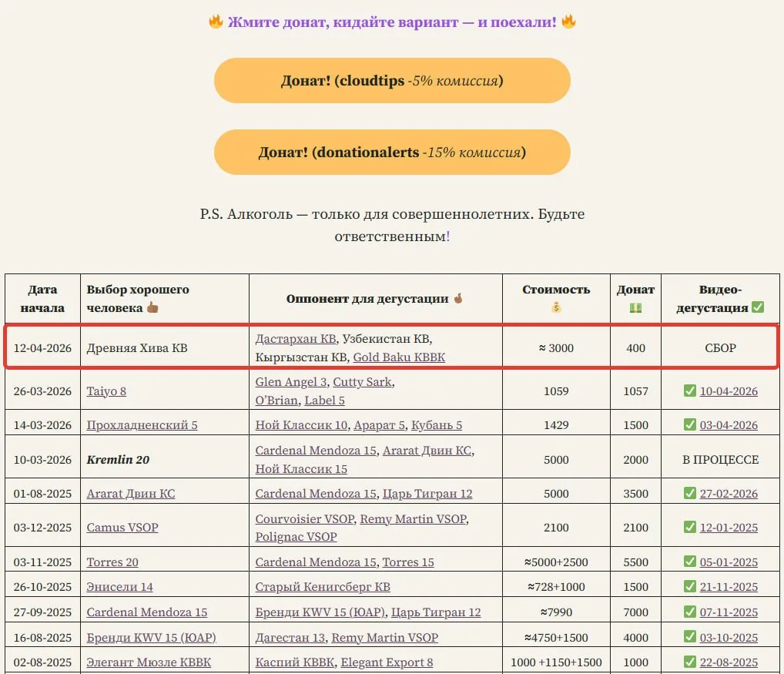Click the green checkmark next to 03-04-2026
The height and width of the screenshot is (674, 784).
689,424
